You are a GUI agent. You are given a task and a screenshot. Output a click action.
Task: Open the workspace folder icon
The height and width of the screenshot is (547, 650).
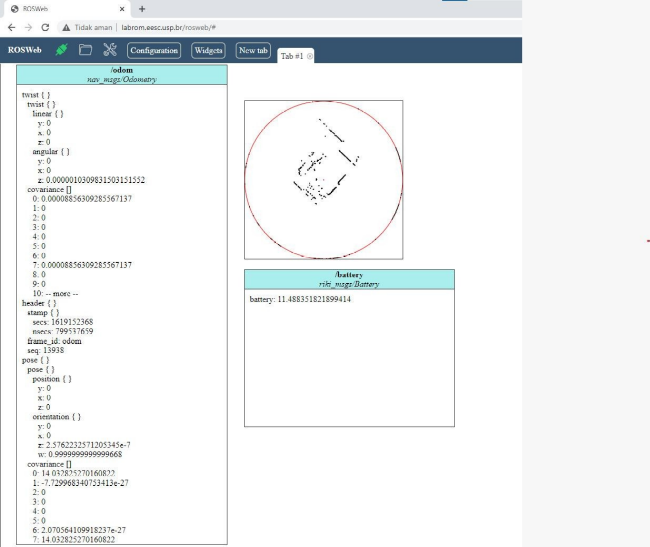[x=86, y=50]
